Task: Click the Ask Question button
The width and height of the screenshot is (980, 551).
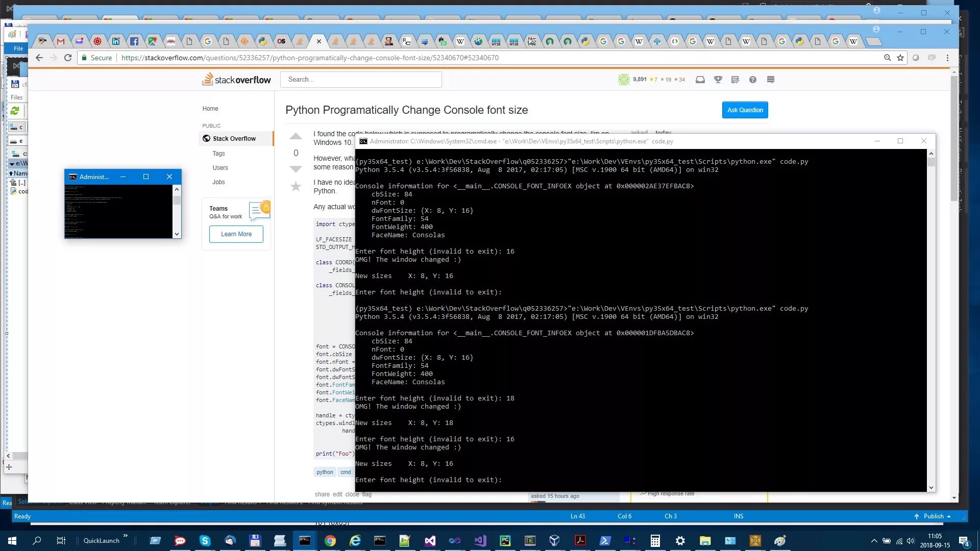Action: pyautogui.click(x=745, y=110)
